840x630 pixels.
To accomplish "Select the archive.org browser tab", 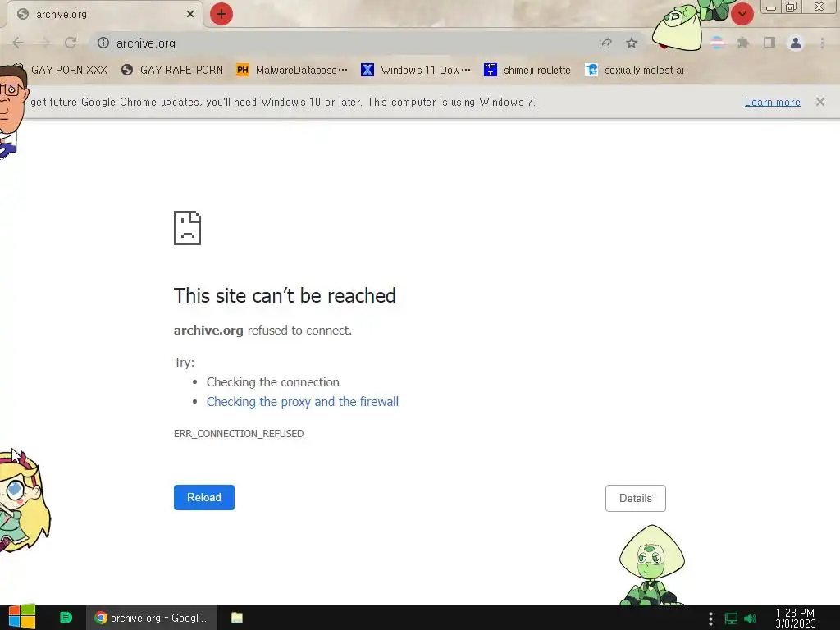I will tap(105, 14).
